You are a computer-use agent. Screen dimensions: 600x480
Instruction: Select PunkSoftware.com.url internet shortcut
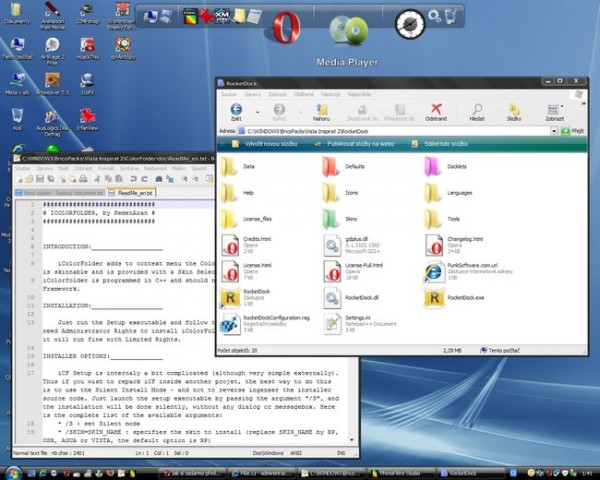[x=468, y=271]
